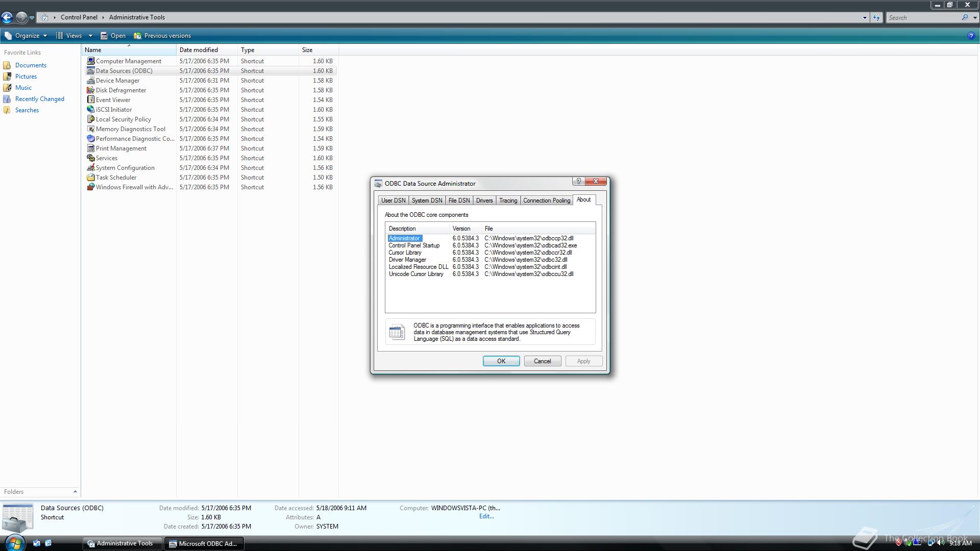This screenshot has height=551, width=980.
Task: Click the Performance Diagnostic Console icon
Action: 91,138
